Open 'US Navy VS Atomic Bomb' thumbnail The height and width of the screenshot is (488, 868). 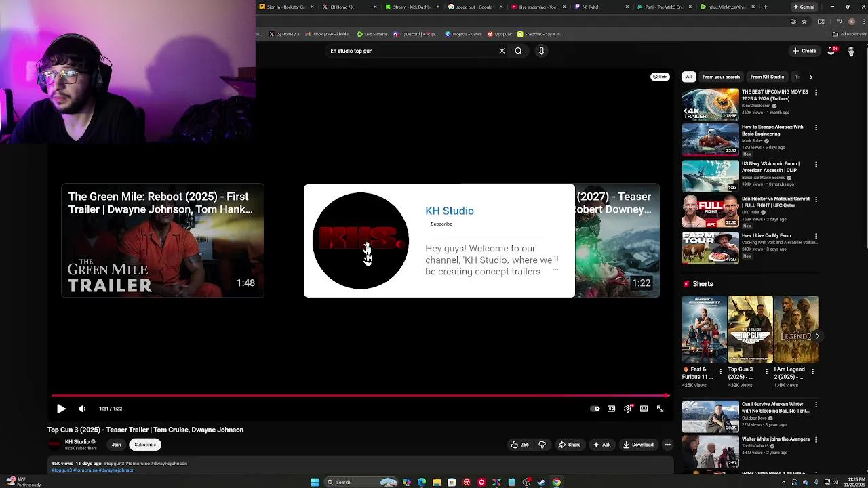click(x=710, y=176)
